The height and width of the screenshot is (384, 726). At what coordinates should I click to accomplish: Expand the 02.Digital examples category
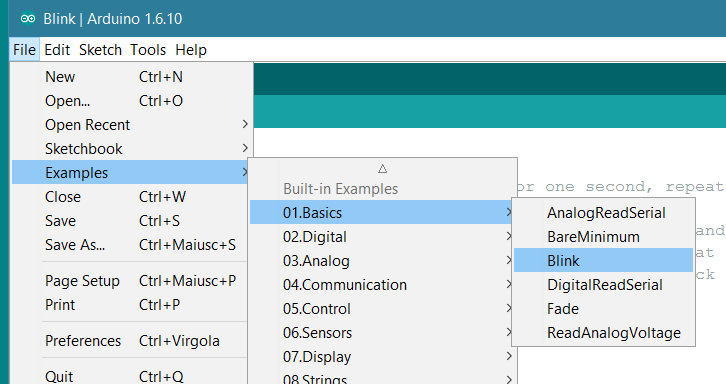(x=382, y=237)
